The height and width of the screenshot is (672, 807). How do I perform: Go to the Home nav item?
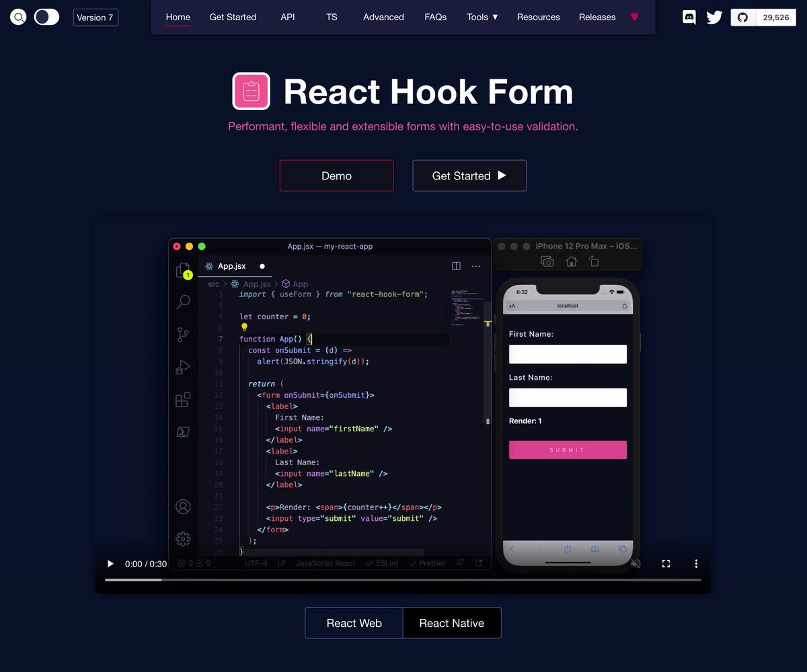click(x=178, y=17)
